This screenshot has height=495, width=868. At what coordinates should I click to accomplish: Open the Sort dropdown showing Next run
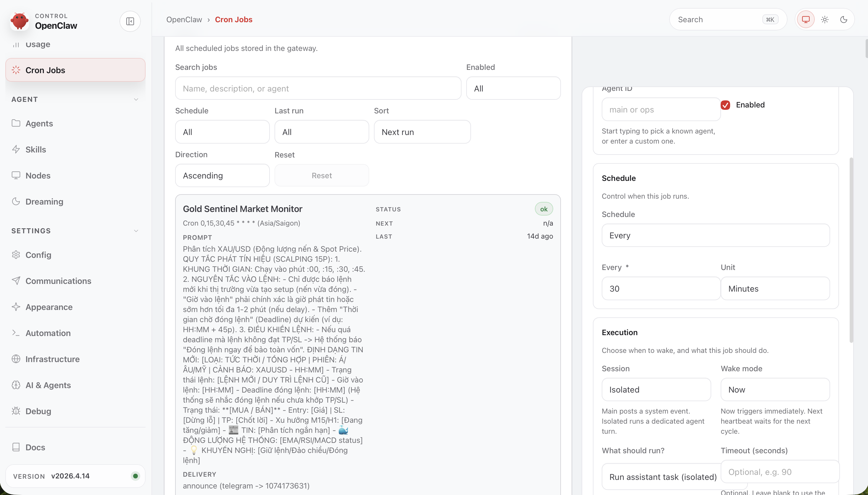[422, 131]
